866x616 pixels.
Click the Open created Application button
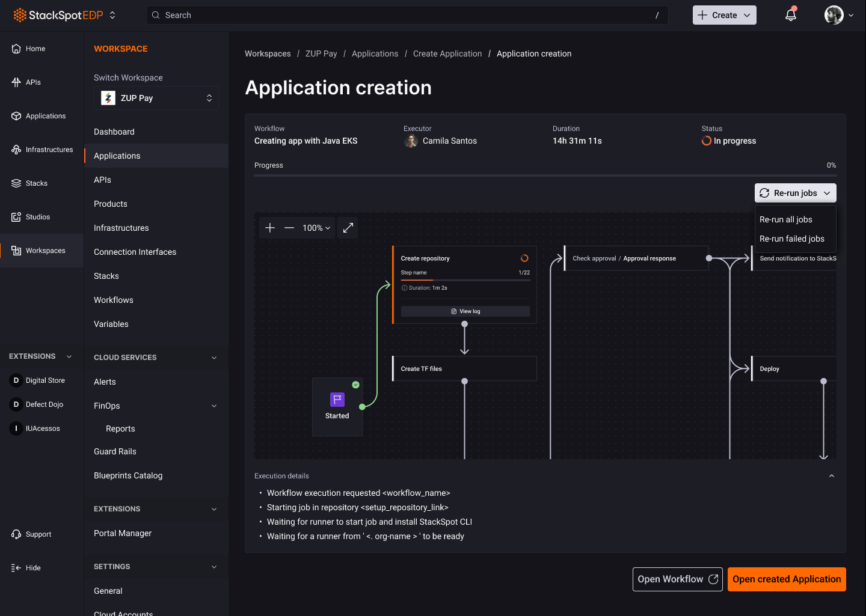coord(787,579)
